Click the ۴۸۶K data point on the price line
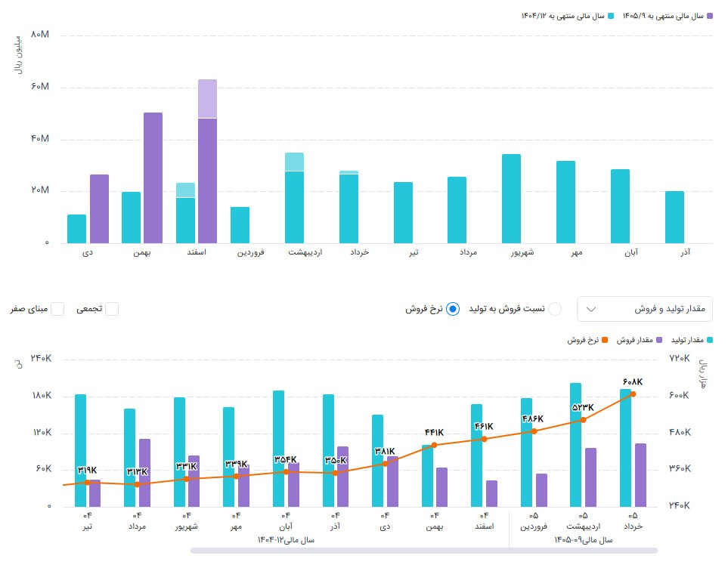 coord(534,431)
